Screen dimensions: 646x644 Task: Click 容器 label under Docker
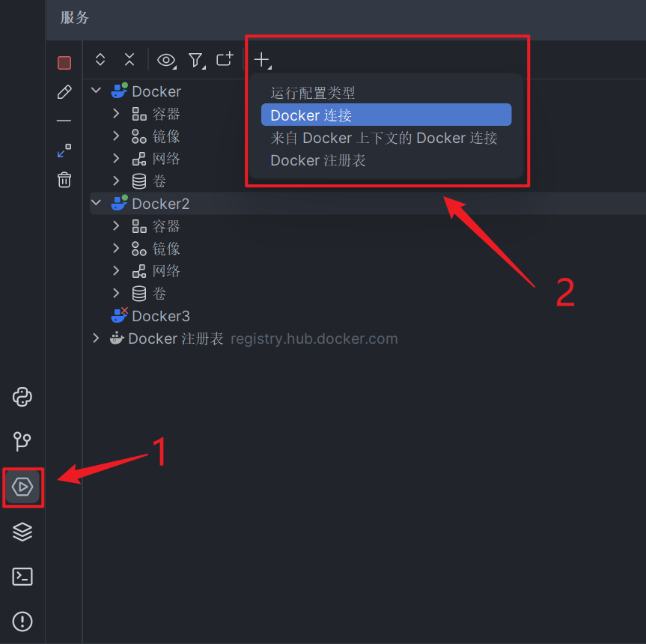(166, 114)
